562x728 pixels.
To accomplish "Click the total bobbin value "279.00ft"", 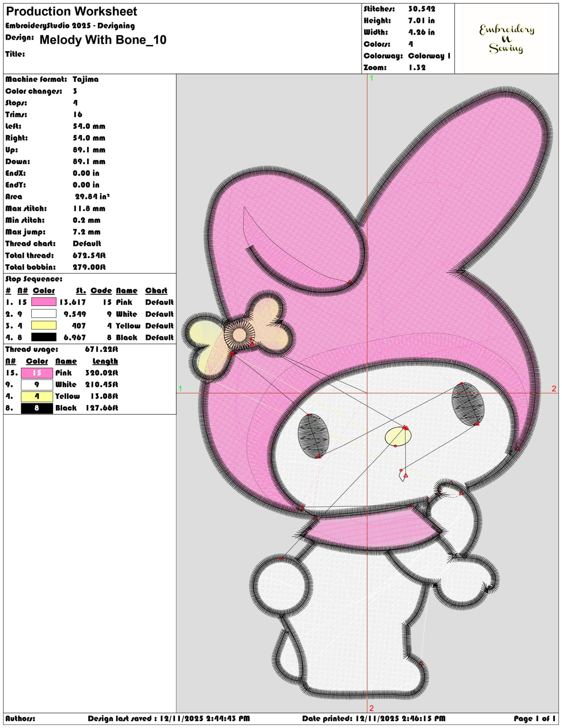I will pos(89,267).
